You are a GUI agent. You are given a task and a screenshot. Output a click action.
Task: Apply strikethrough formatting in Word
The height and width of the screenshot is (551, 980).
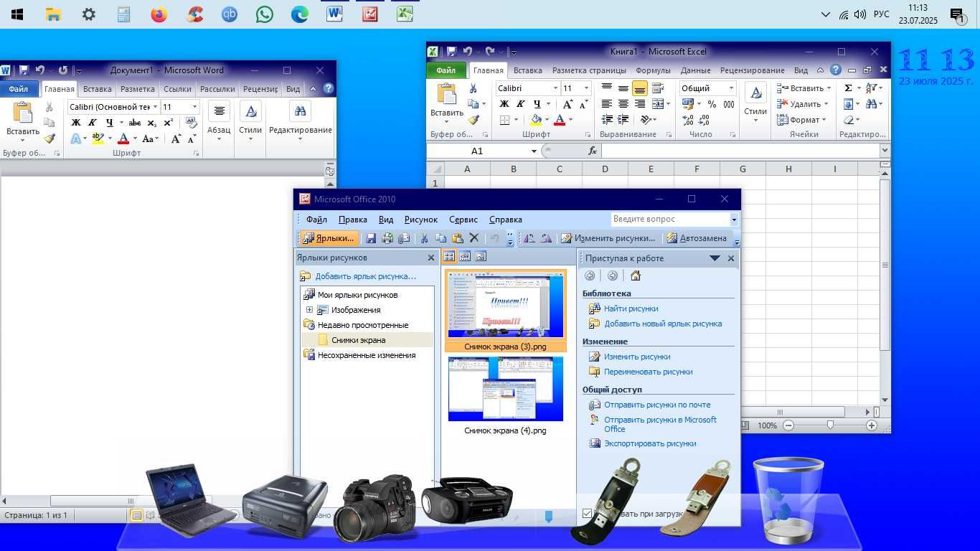point(134,123)
